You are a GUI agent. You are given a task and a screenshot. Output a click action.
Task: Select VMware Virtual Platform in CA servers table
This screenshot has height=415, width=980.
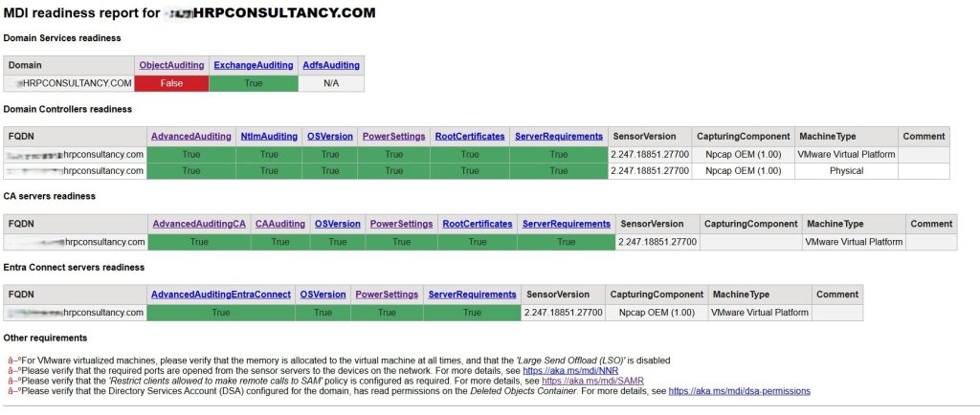(x=854, y=242)
